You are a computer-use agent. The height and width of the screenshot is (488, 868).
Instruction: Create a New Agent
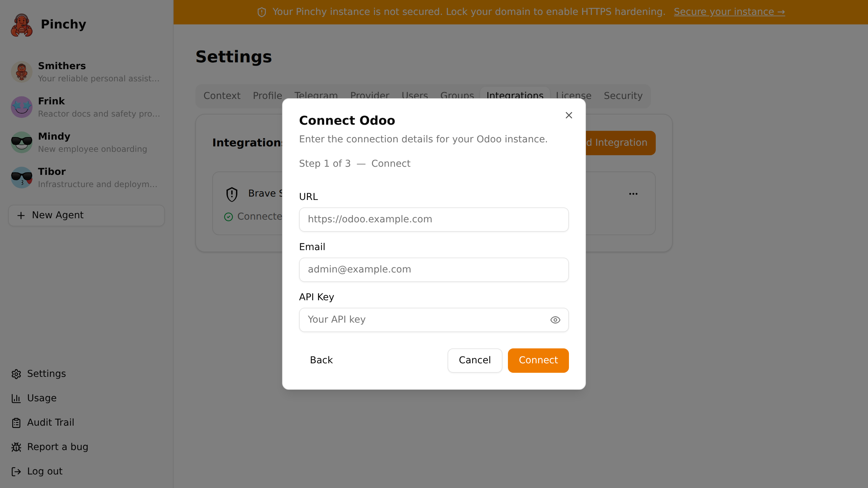pos(86,216)
